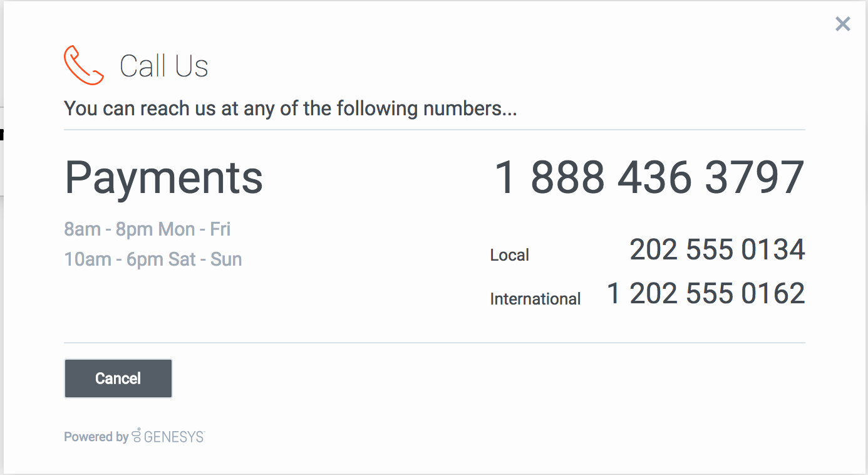Click the Genesys logo symbol
The image size is (868, 475).
137,436
